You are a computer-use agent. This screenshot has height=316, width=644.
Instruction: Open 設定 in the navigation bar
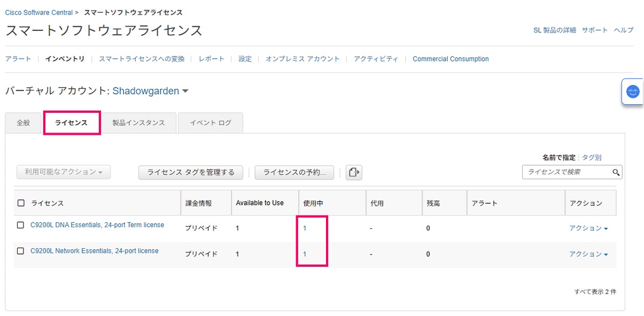coord(245,59)
